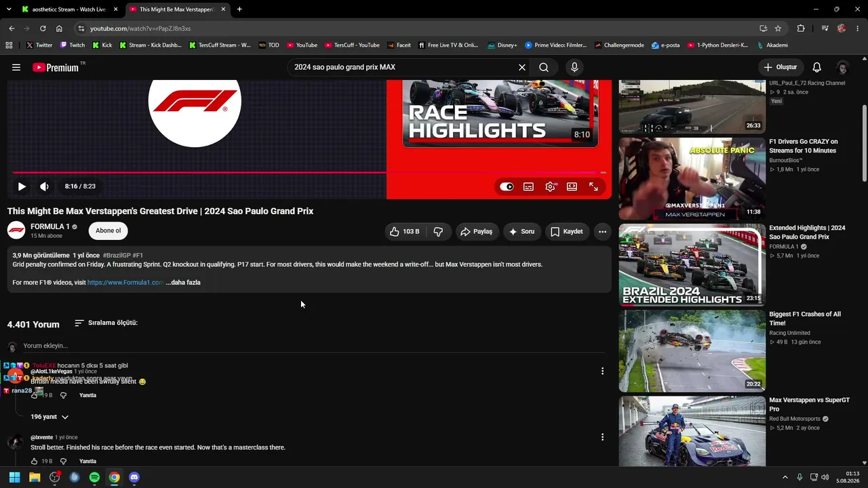Open the F1 Drivers Go CRAZY video thumbnail

[692, 179]
